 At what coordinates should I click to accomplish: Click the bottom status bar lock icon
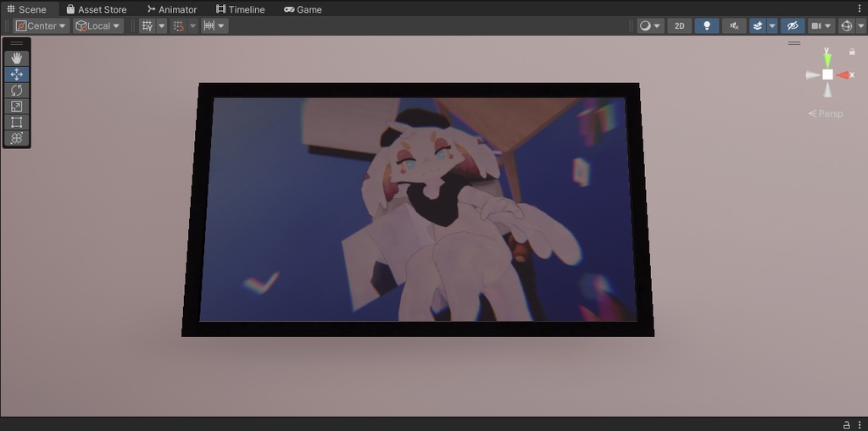tap(847, 425)
